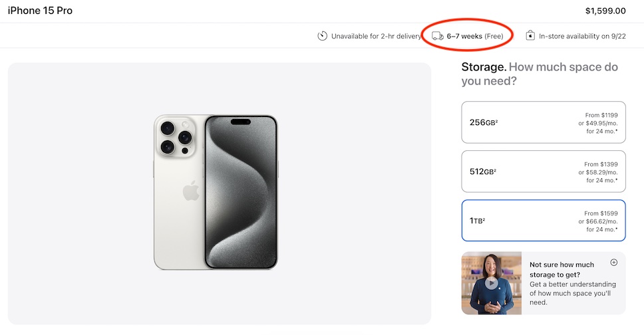The image size is (644, 335).
Task: Click the iPhone back camera image
Action: point(175,137)
